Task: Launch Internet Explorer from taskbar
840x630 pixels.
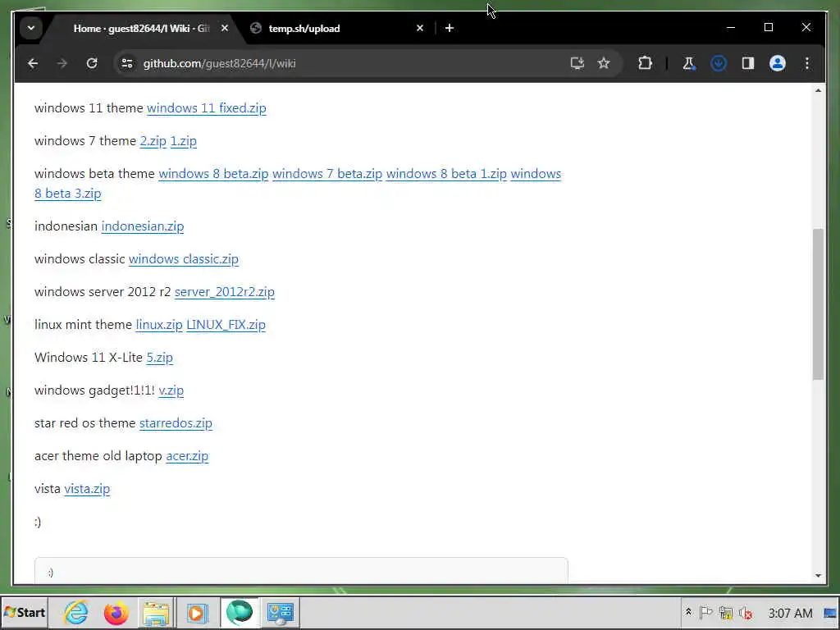Action: click(x=76, y=612)
